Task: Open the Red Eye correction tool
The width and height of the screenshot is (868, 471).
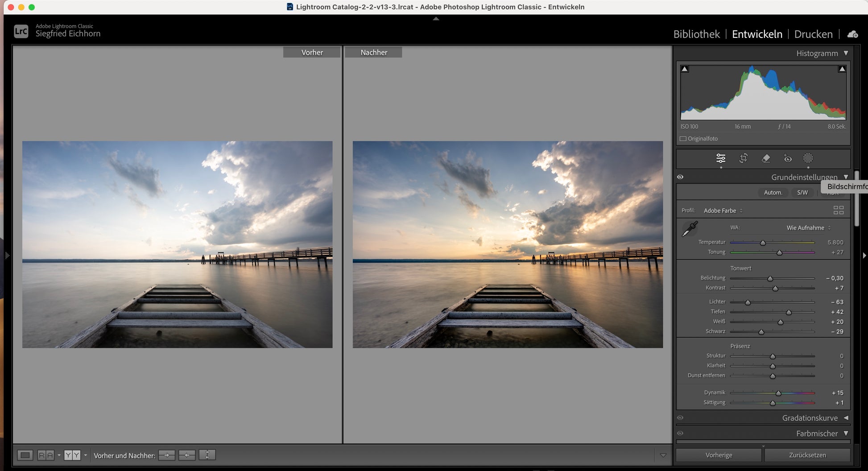Action: pos(788,158)
